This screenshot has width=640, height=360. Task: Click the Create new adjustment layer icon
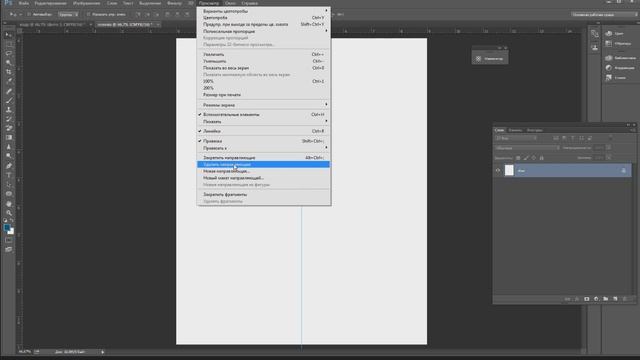[x=596, y=299]
